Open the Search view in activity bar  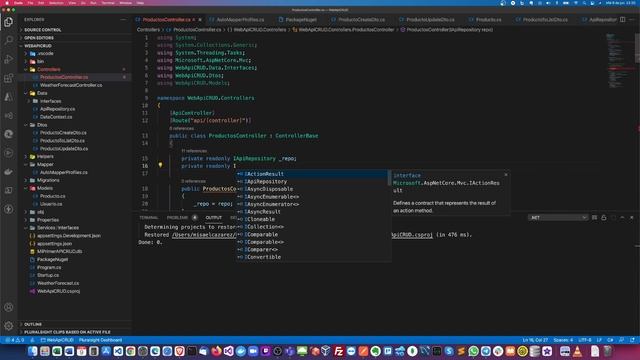[9, 40]
